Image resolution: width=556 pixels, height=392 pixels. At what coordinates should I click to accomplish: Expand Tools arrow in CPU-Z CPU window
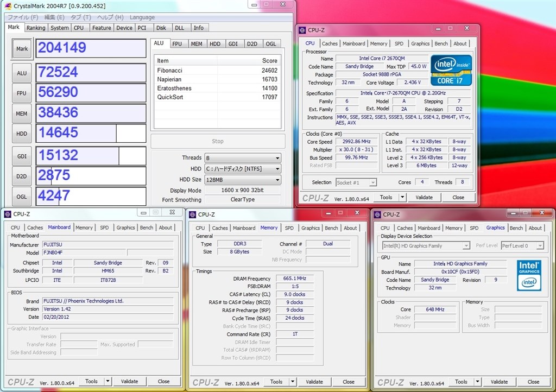coord(402,198)
